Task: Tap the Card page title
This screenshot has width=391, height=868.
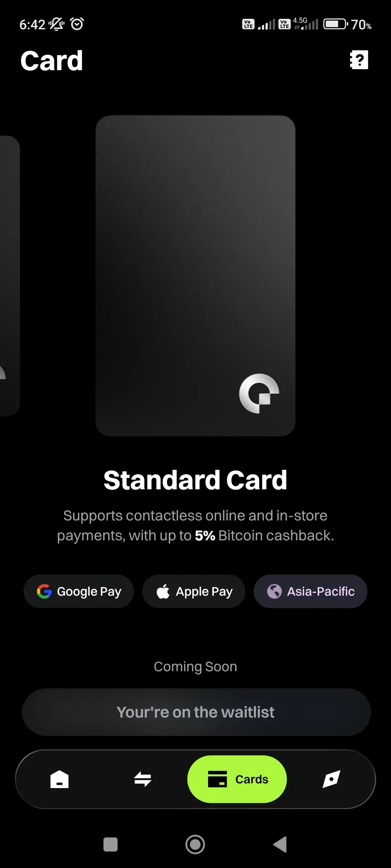Action: point(52,60)
